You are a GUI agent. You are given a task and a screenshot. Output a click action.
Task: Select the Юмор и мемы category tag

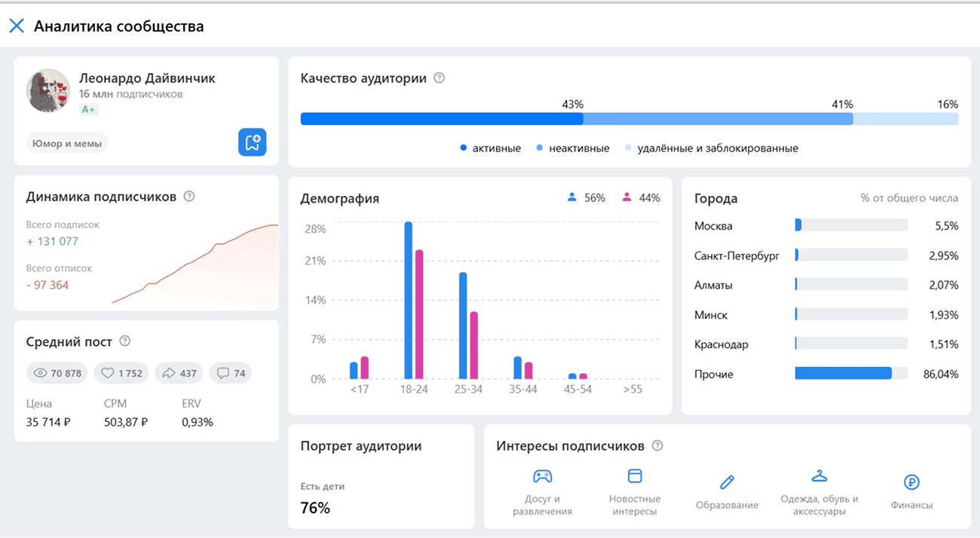(66, 142)
